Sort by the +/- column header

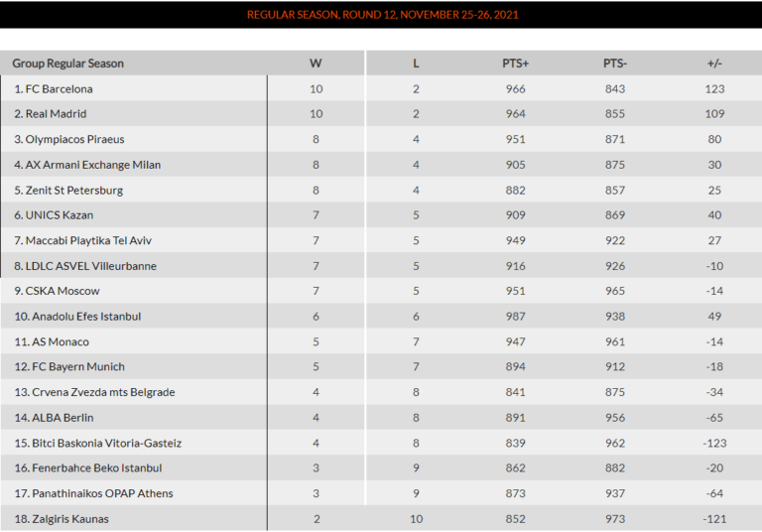714,64
